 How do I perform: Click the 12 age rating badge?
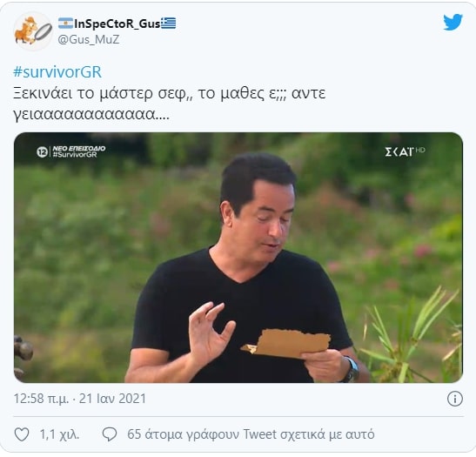(x=42, y=151)
